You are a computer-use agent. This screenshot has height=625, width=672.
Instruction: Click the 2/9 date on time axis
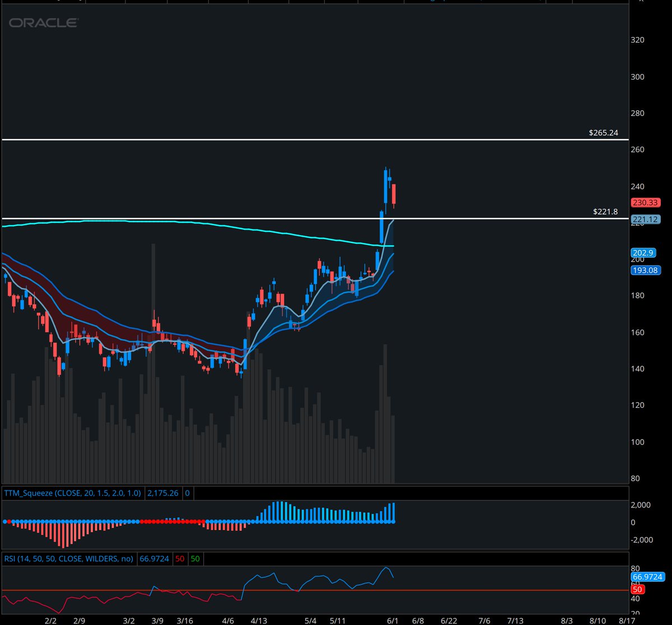pos(80,621)
